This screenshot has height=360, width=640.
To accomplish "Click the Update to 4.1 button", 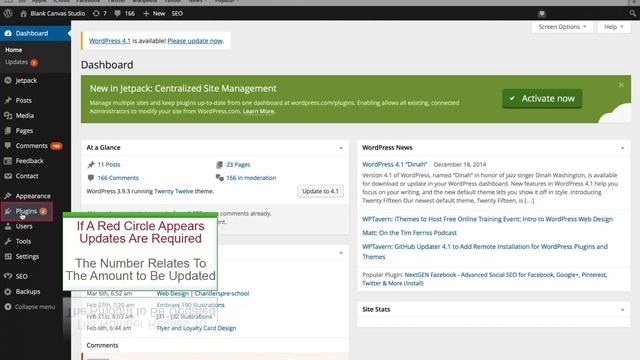I will point(320,191).
